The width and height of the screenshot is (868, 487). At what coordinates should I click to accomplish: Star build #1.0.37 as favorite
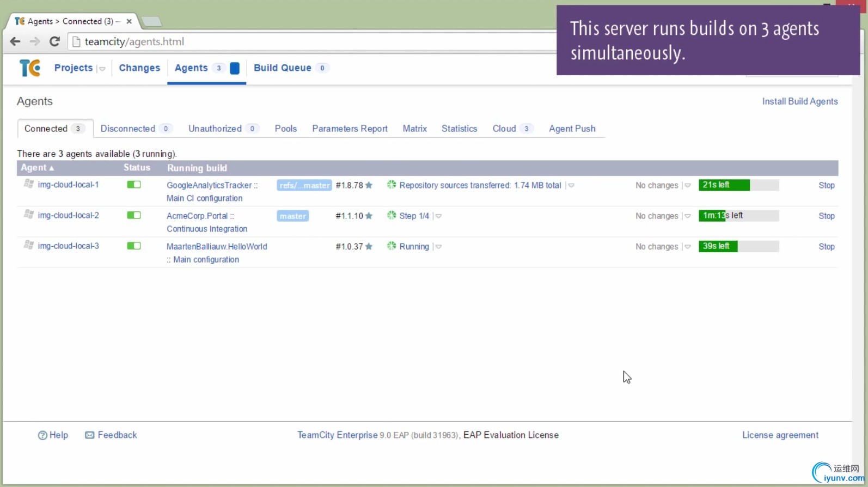click(x=369, y=246)
